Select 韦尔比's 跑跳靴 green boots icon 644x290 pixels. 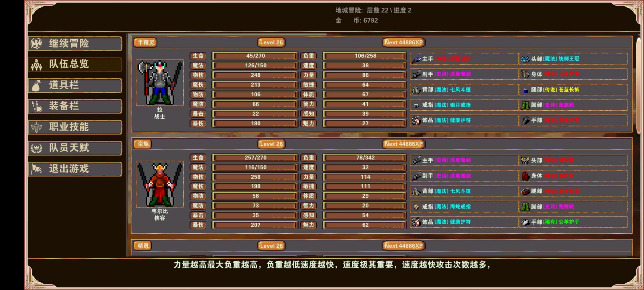(x=525, y=206)
